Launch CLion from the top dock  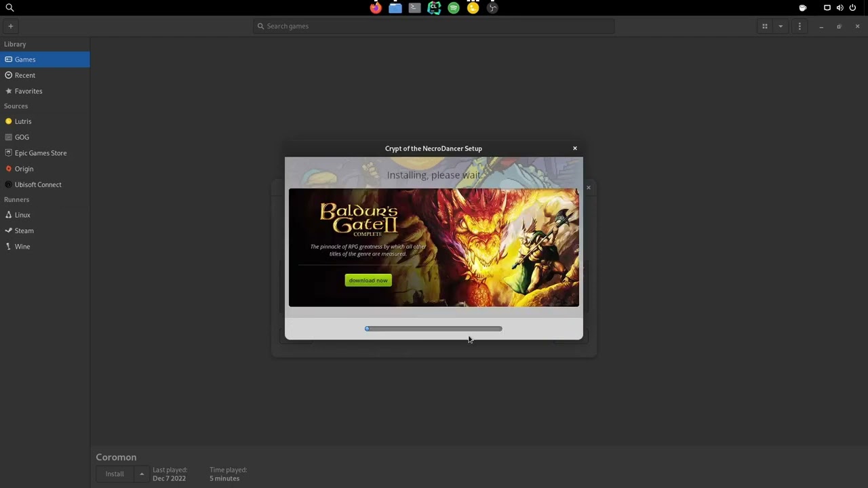point(434,8)
